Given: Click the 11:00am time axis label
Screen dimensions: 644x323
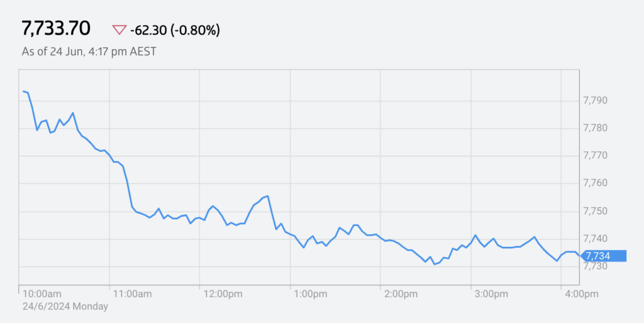Looking at the screenshot, I should point(132,294).
